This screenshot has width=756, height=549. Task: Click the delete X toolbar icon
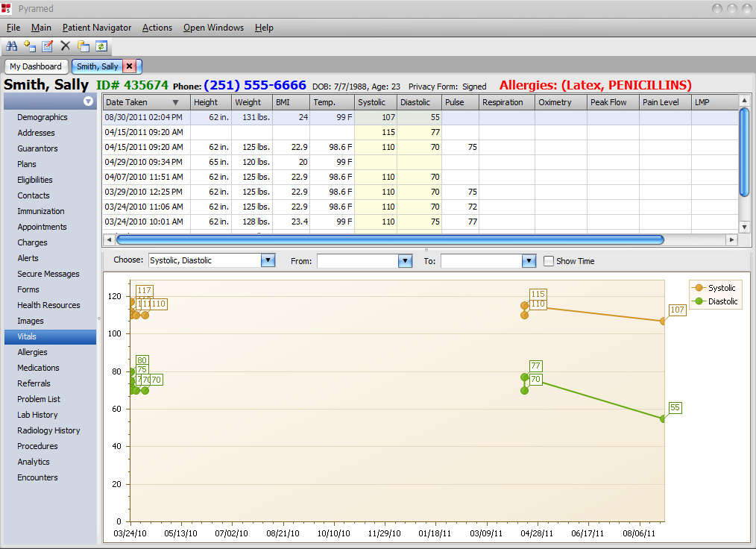click(66, 46)
